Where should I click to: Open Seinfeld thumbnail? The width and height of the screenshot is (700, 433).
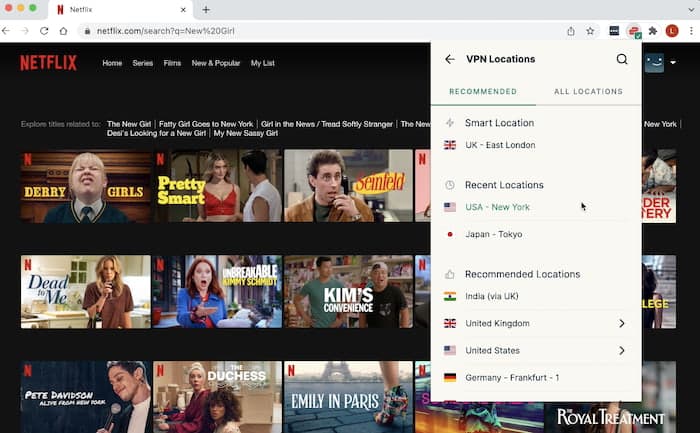point(349,186)
